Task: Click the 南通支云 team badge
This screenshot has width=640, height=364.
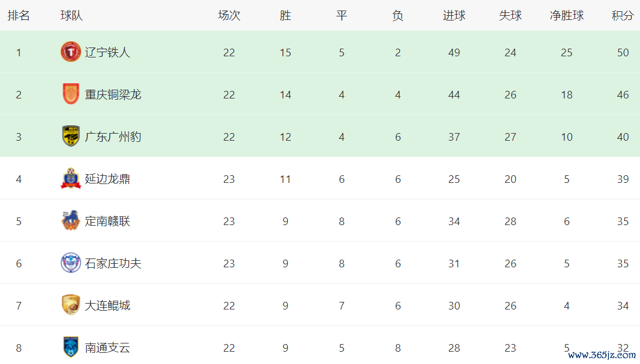Action: (x=71, y=348)
